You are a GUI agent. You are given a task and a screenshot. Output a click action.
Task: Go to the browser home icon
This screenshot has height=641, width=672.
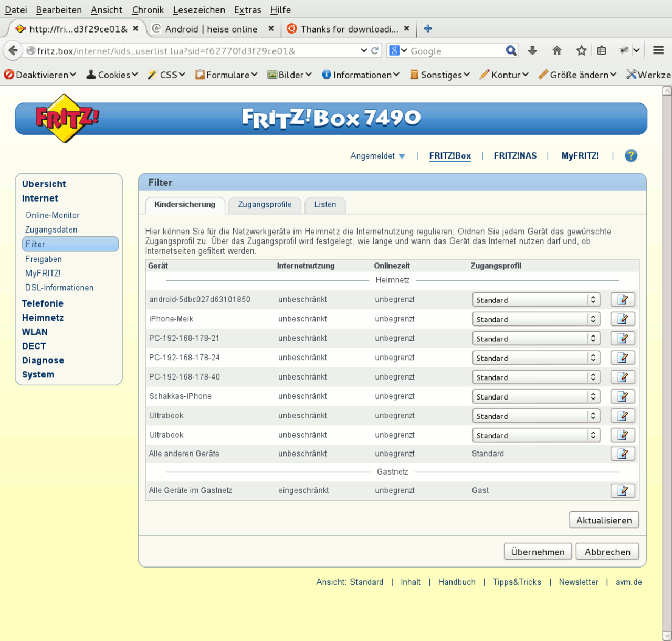[557, 51]
